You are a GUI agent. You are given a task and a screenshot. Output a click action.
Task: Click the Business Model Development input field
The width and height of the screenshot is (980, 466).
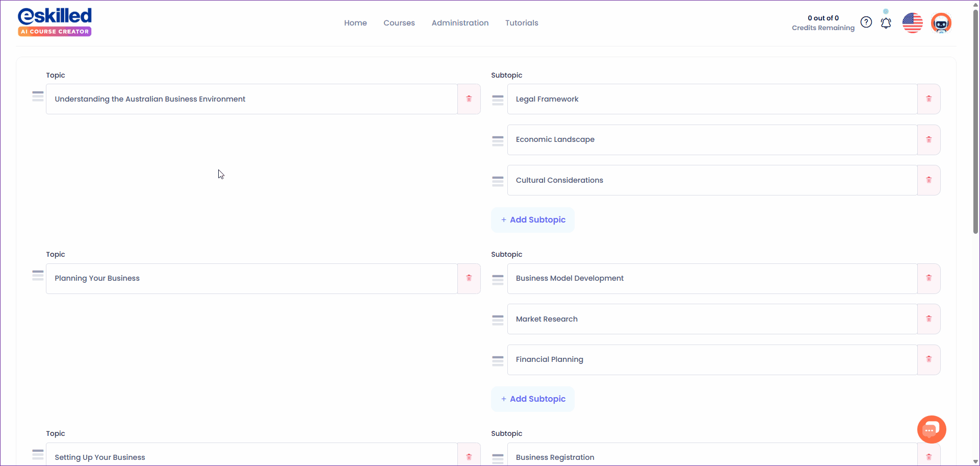point(712,279)
